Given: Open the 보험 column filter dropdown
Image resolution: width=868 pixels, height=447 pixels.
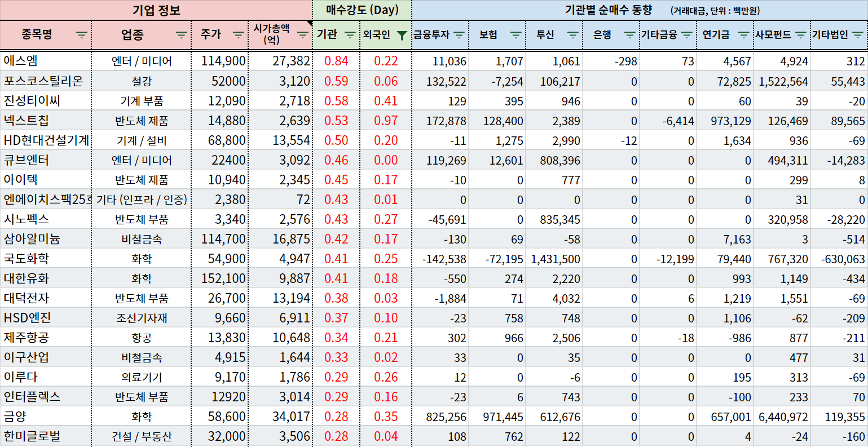Looking at the screenshot, I should [515, 35].
